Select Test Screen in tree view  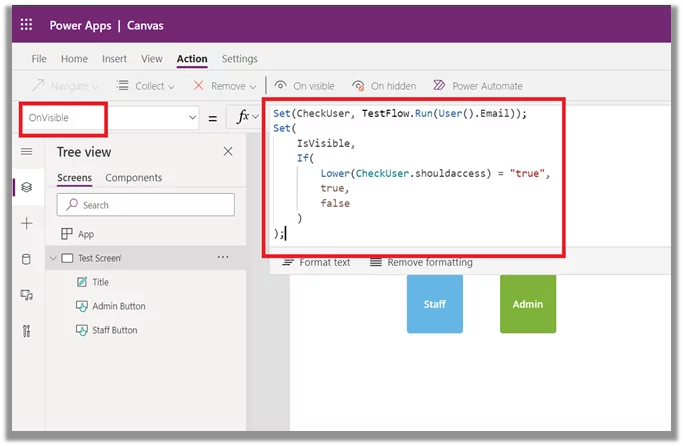tap(145, 258)
